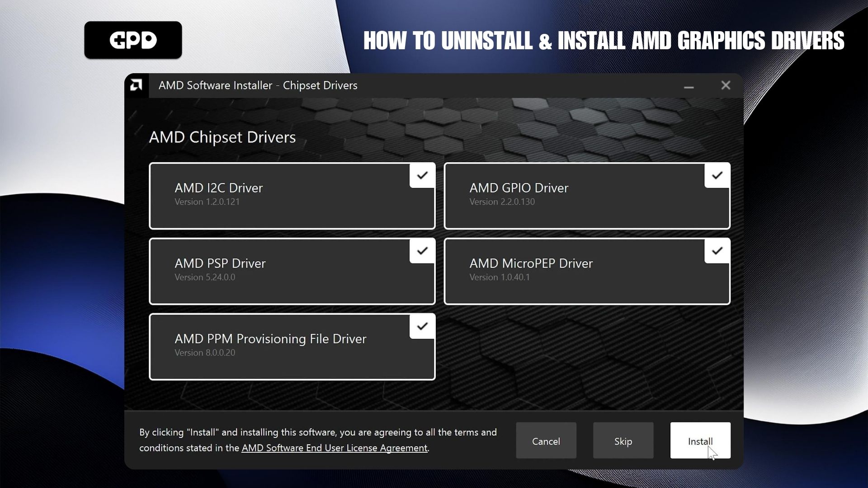Viewport: 868px width, 488px height.
Task: Cancel the chipset driver installation
Action: point(546,441)
